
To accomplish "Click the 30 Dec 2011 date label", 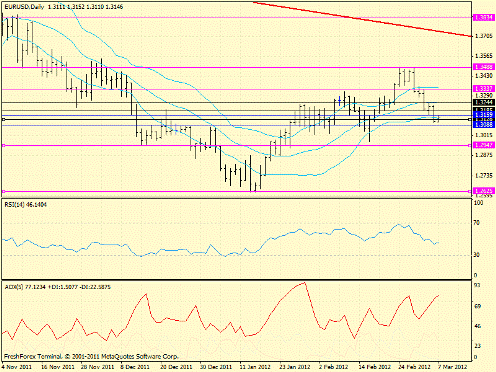I will [215, 367].
